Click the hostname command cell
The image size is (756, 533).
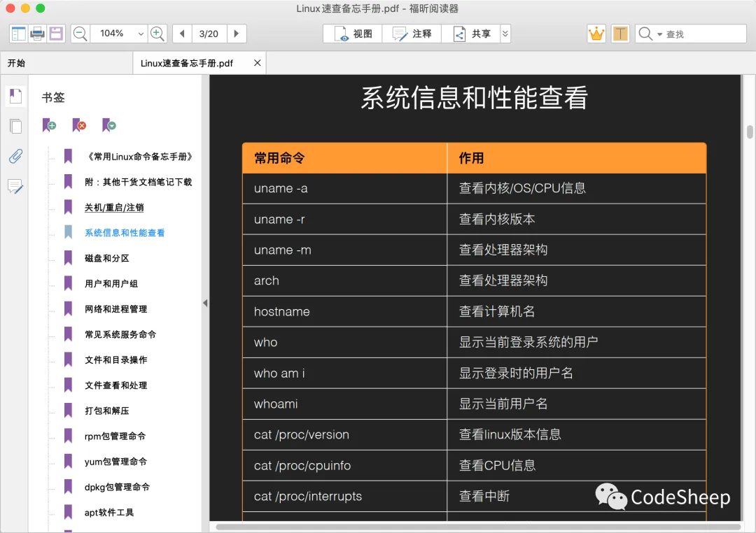pyautogui.click(x=344, y=312)
